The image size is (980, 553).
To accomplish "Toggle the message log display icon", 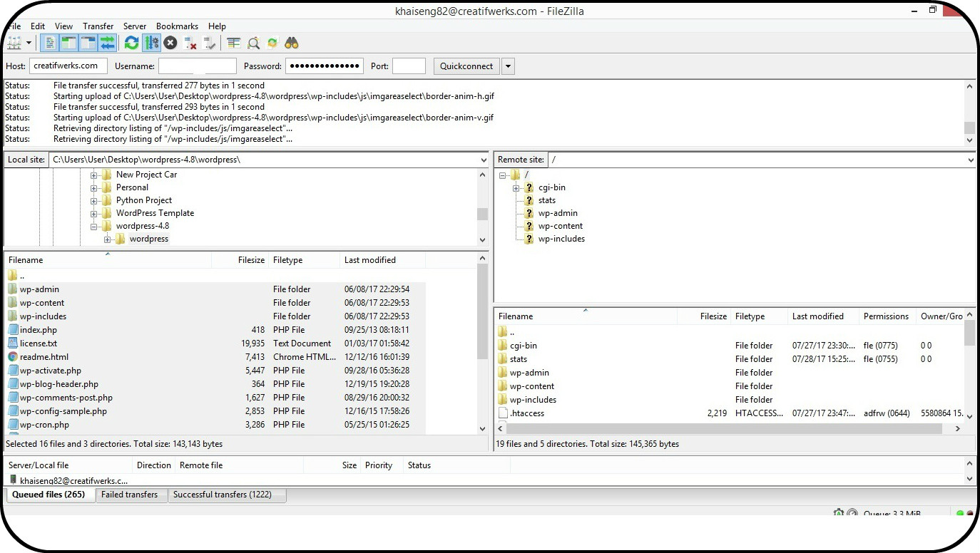I will [x=50, y=43].
